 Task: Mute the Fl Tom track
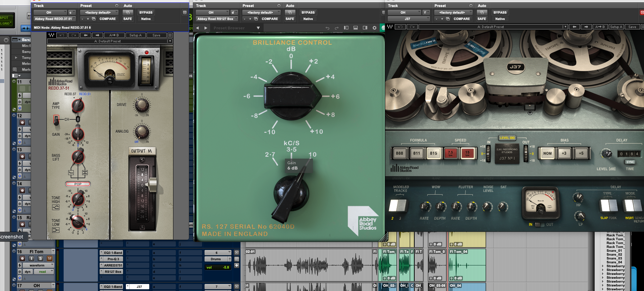[x=50, y=258]
